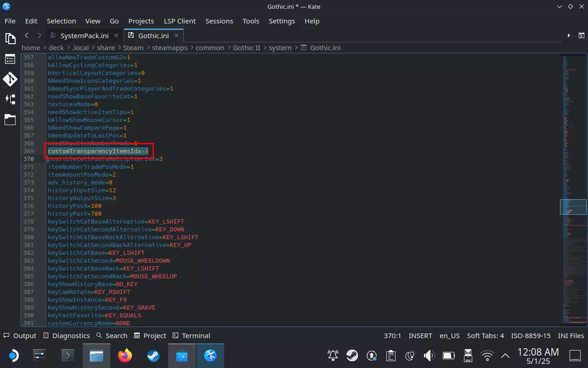Click the split view icon at top right
Viewport: 588px width, 368px height.
[582, 35]
